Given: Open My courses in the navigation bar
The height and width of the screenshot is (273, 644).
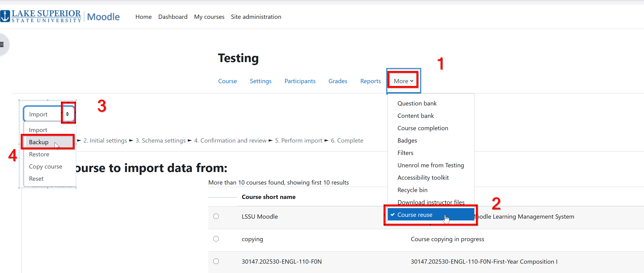Looking at the screenshot, I should pyautogui.click(x=209, y=17).
